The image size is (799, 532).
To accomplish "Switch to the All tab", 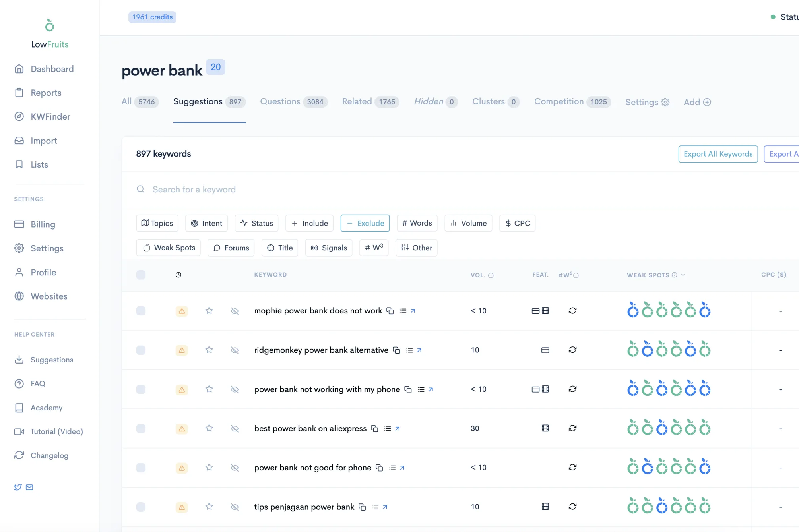I will point(140,102).
